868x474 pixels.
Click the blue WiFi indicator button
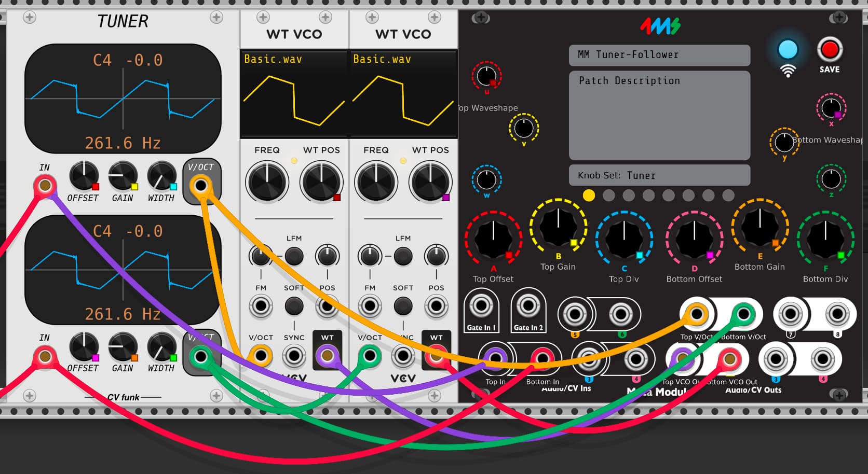click(x=788, y=50)
